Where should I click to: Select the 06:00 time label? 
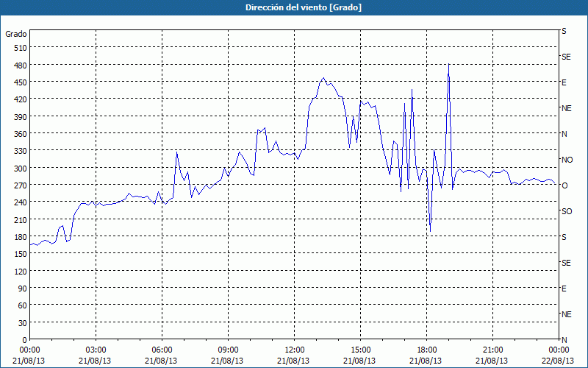click(x=162, y=350)
